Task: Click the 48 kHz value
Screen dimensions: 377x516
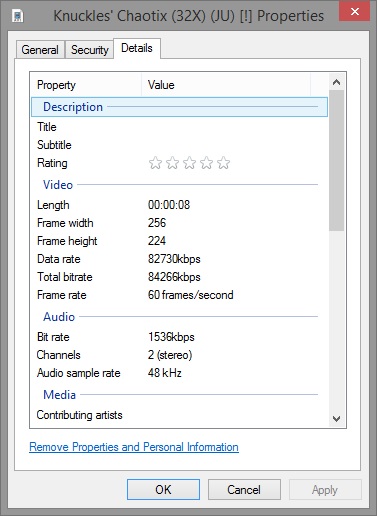Action: pyautogui.click(x=165, y=373)
